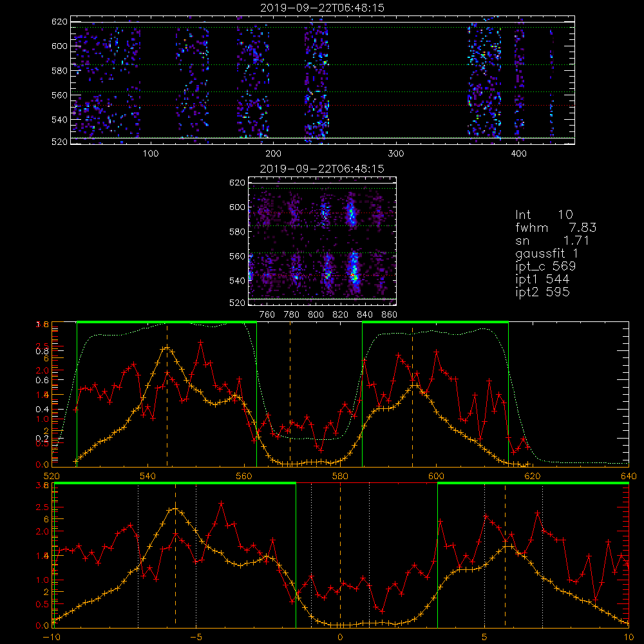Click x-axis label 840 on middle plot
644x644 pixels.
(365, 315)
